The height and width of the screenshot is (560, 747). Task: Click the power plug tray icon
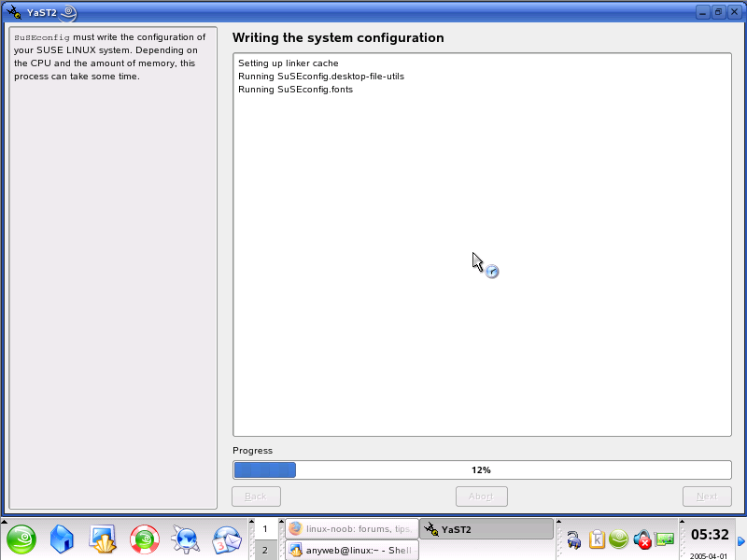tap(574, 540)
